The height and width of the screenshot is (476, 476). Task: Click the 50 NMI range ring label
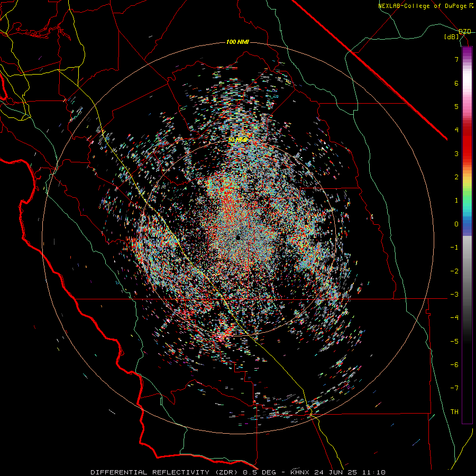click(237, 140)
